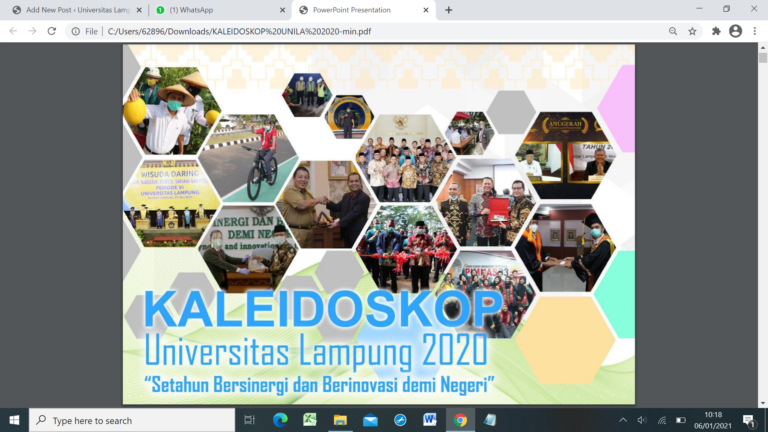This screenshot has width=768, height=432.
Task: Open the blue compass app on taskbar
Action: point(400,420)
